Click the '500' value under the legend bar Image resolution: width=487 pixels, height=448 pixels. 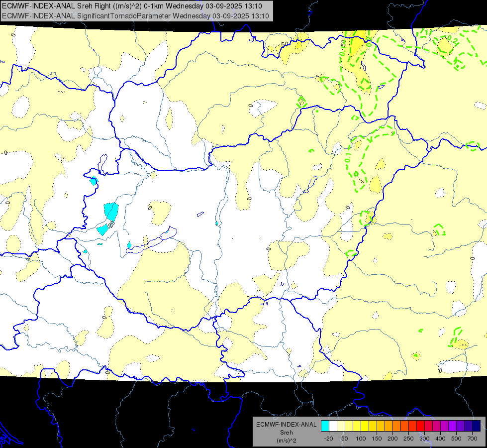point(456,439)
